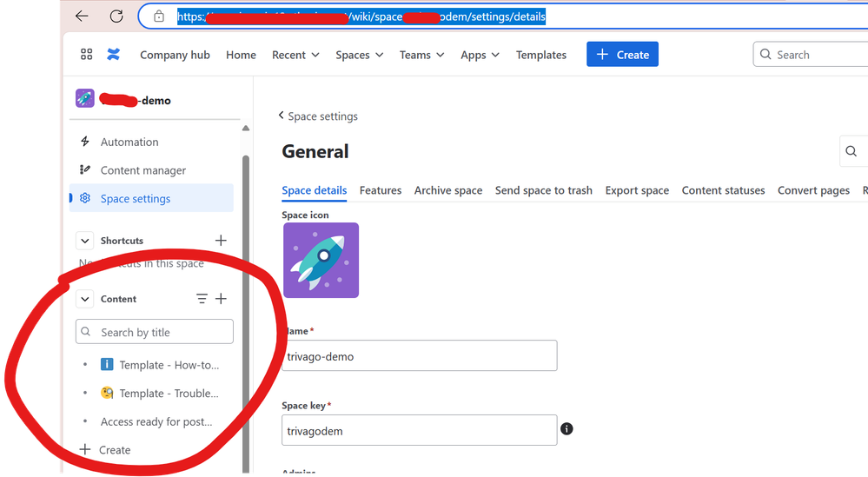Click the settings search magnifier button
Screen dimensions: 868x477
click(851, 151)
